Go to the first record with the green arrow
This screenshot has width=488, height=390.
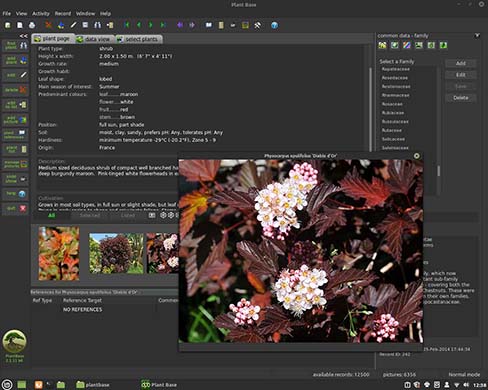(x=127, y=25)
